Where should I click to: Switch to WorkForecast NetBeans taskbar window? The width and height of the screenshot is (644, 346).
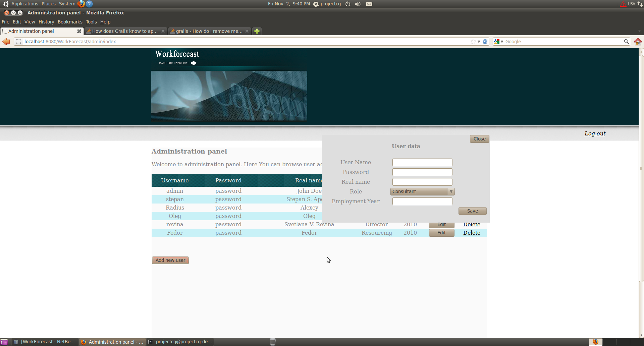[x=44, y=342]
